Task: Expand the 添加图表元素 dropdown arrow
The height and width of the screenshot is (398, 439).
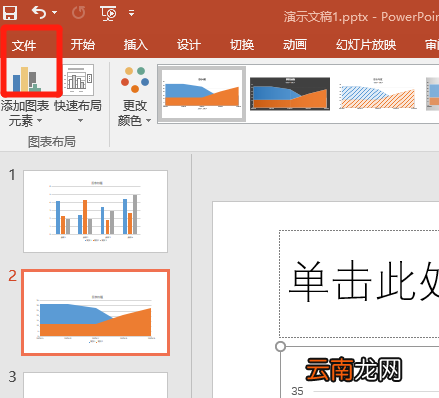Action: tap(39, 120)
